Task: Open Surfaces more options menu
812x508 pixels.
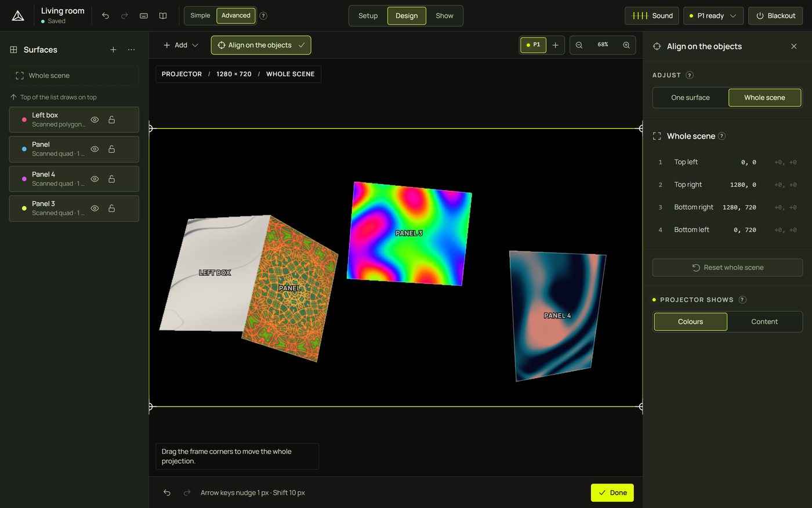Action: (132, 50)
